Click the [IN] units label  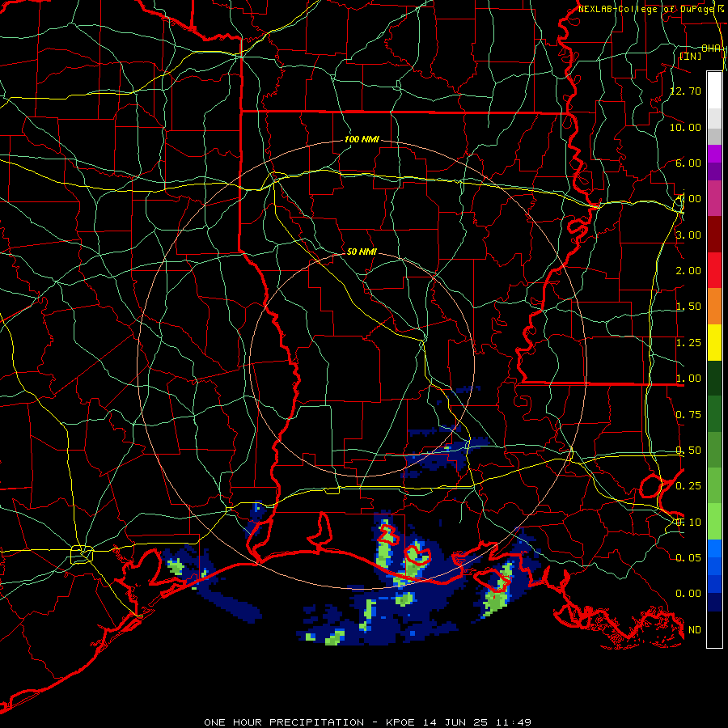click(691, 56)
